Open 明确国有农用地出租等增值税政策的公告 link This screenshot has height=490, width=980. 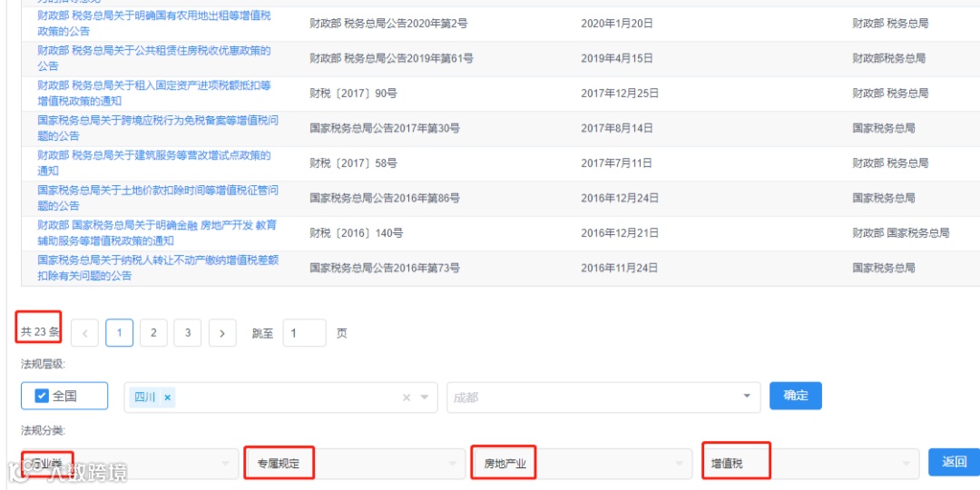click(x=154, y=23)
